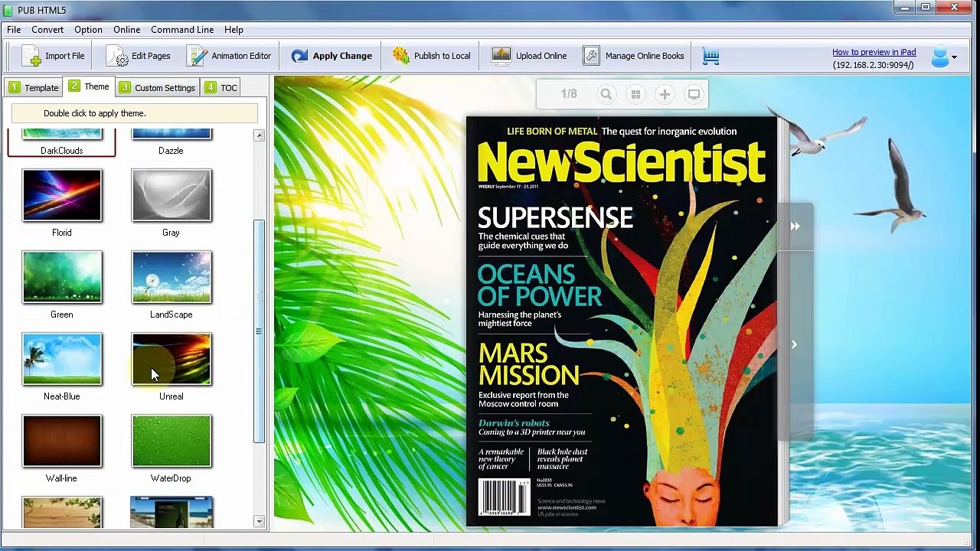Open the Command Line menu

182,30
